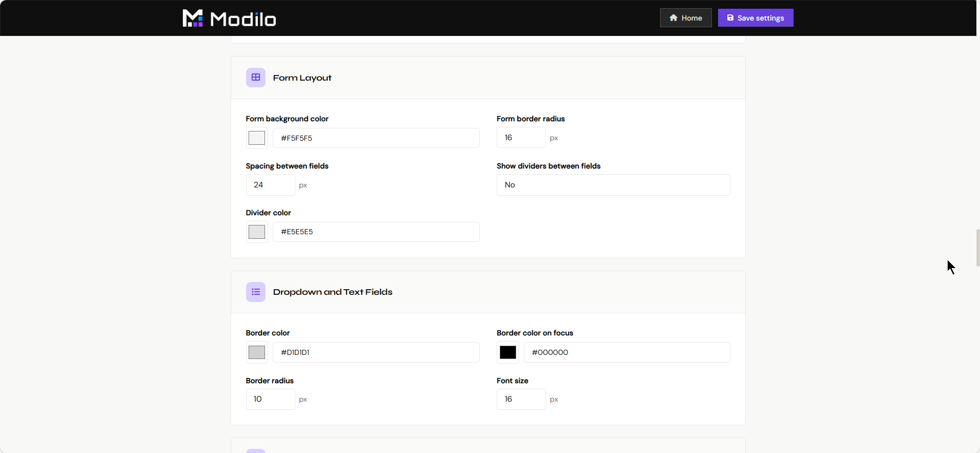Click the Border color on focus label
The height and width of the screenshot is (453, 980).
coord(535,333)
